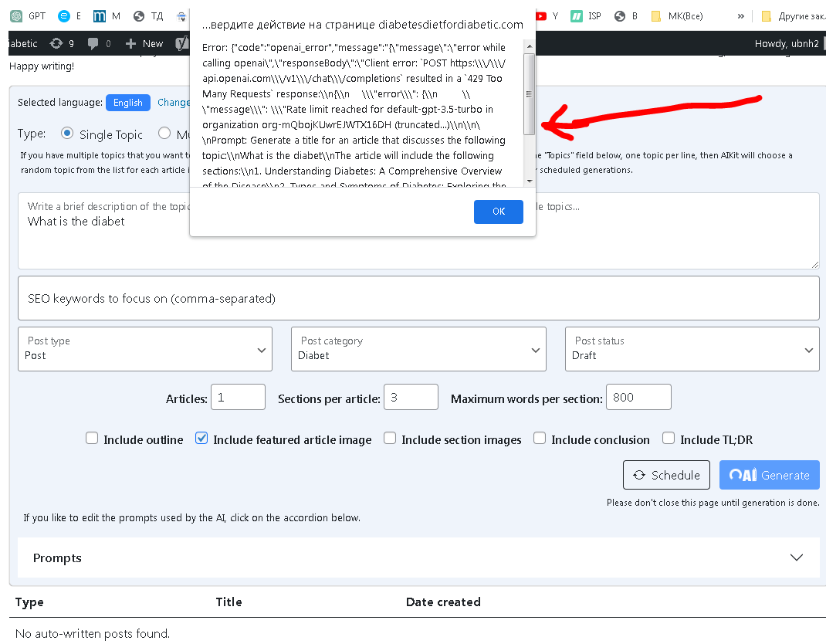This screenshot has height=644, width=826.
Task: Enable the Include TL;DR checkbox
Action: point(669,438)
